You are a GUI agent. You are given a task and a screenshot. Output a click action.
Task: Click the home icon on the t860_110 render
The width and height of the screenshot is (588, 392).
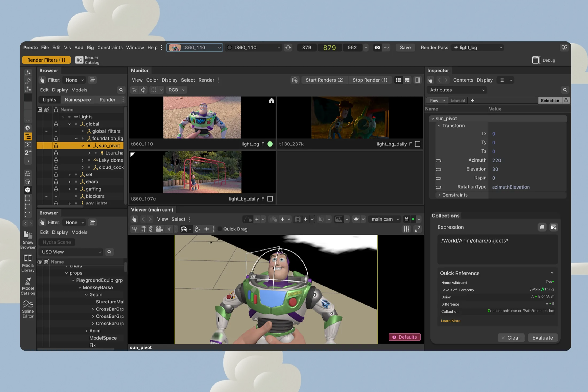tap(272, 101)
